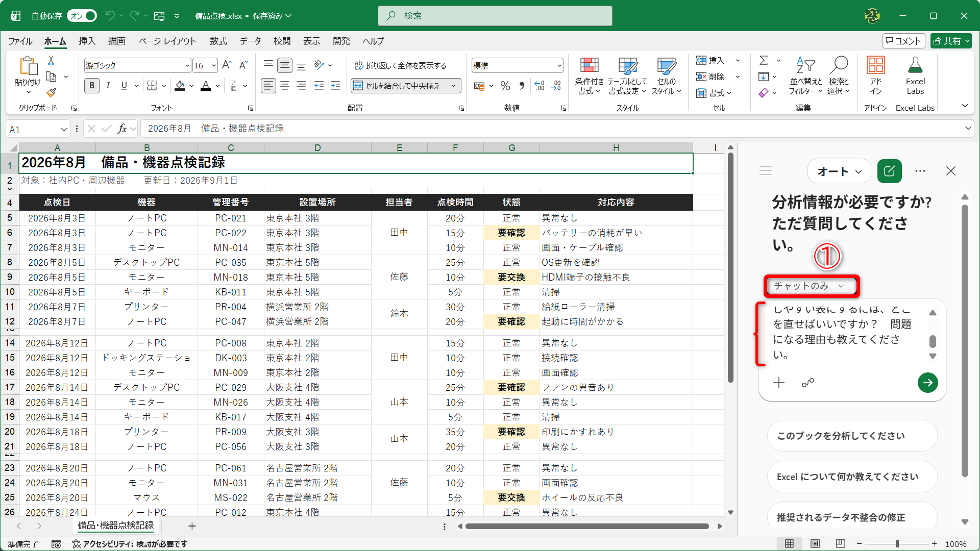This screenshot has width=980, height=551.
Task: Open the font size dropdown showing 16
Action: point(213,65)
